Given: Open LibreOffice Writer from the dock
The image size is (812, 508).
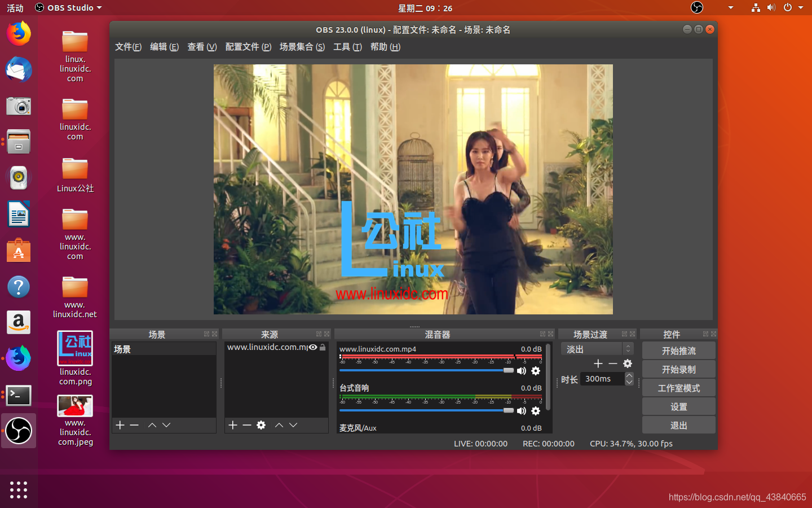Looking at the screenshot, I should click(x=19, y=214).
